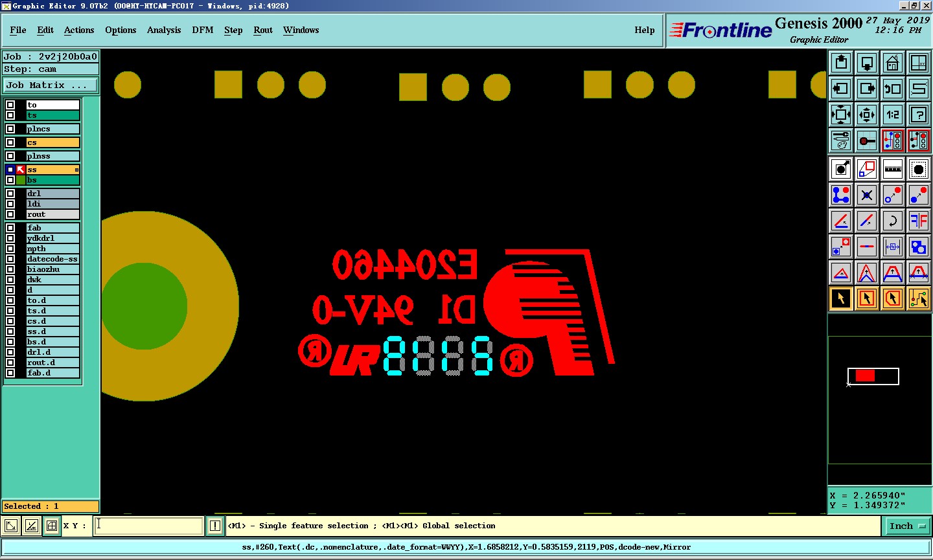
Task: Toggle the 'rout' layer checkbox
Action: (x=10, y=214)
